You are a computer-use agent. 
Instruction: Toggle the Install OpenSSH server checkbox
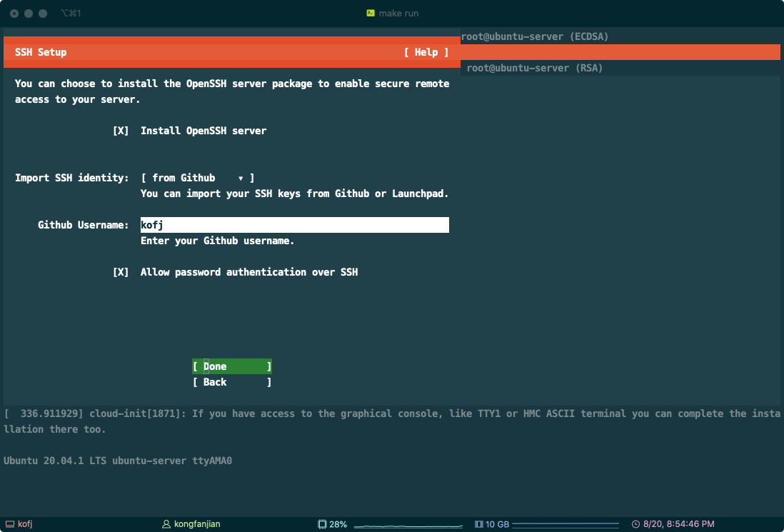coord(121,131)
